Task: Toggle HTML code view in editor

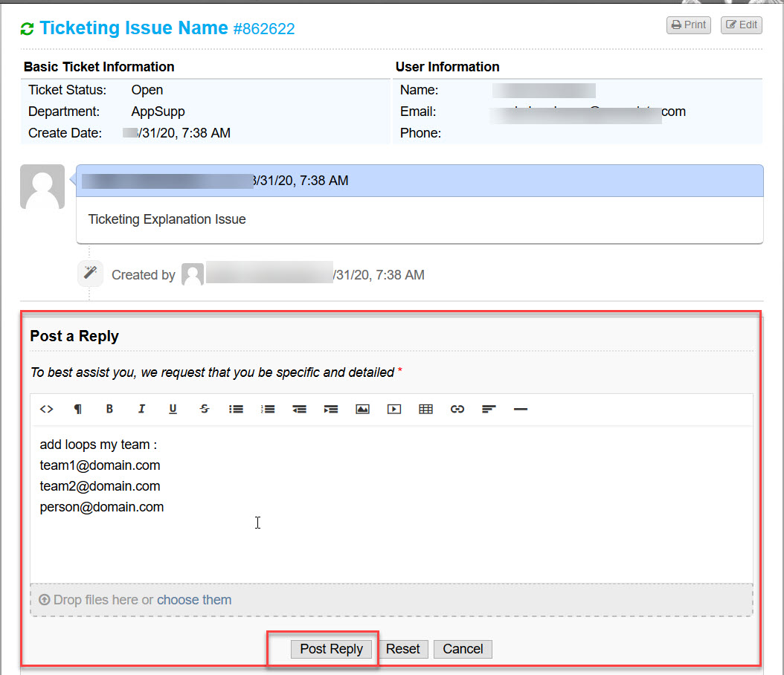Action: [47, 409]
